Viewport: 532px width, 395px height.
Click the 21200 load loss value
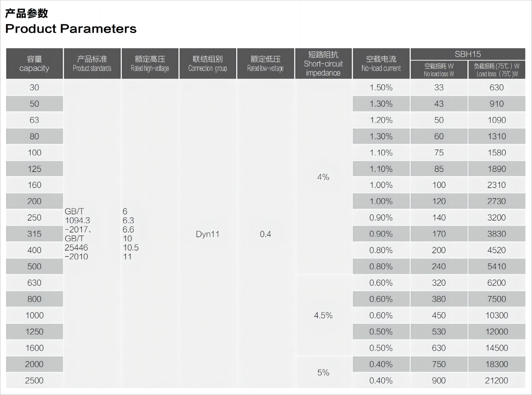click(497, 381)
